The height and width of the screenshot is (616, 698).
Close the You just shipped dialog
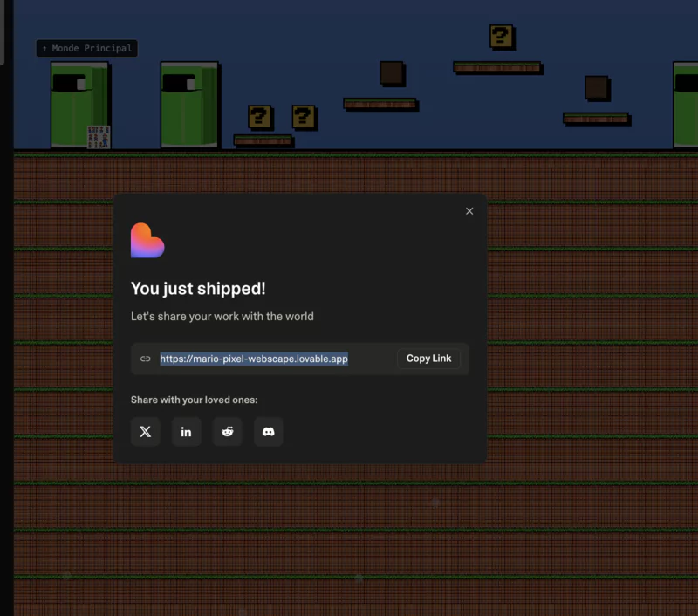pos(469,211)
